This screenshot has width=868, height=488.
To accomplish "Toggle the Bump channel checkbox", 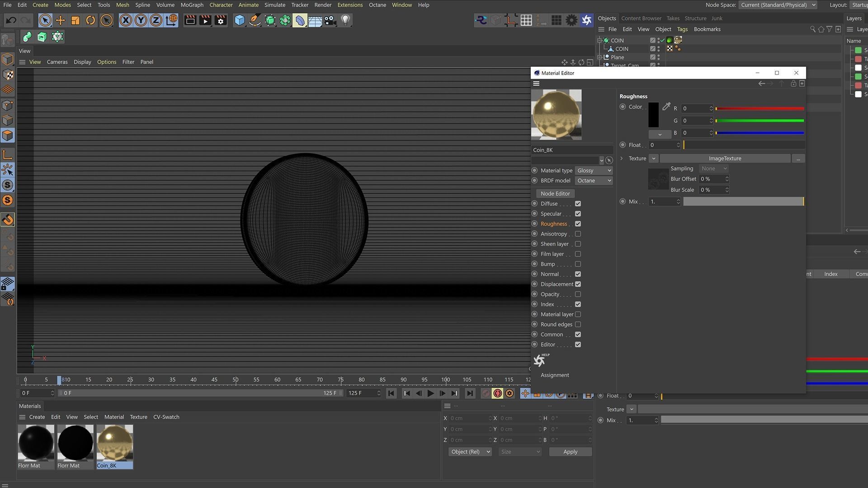I will point(578,264).
